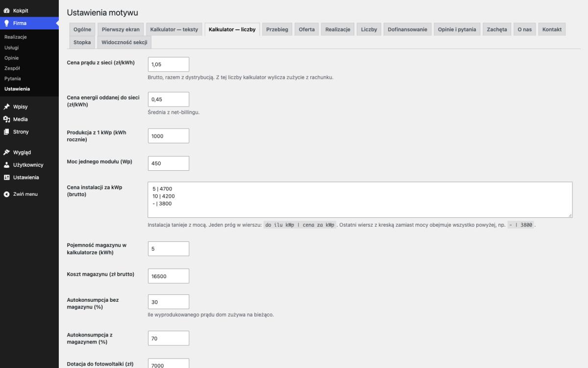Click the Firma lightbulb icon
Screen dimensions: 588x368
click(6, 23)
